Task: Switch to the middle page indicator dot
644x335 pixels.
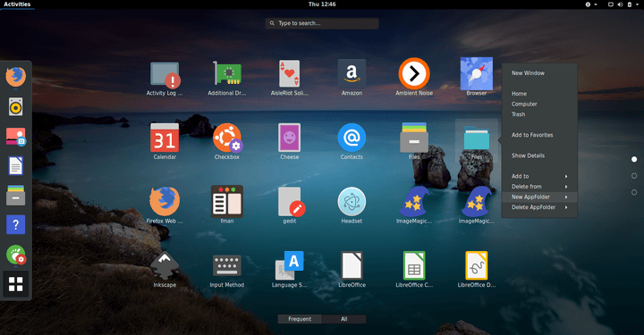Action: coord(634,175)
